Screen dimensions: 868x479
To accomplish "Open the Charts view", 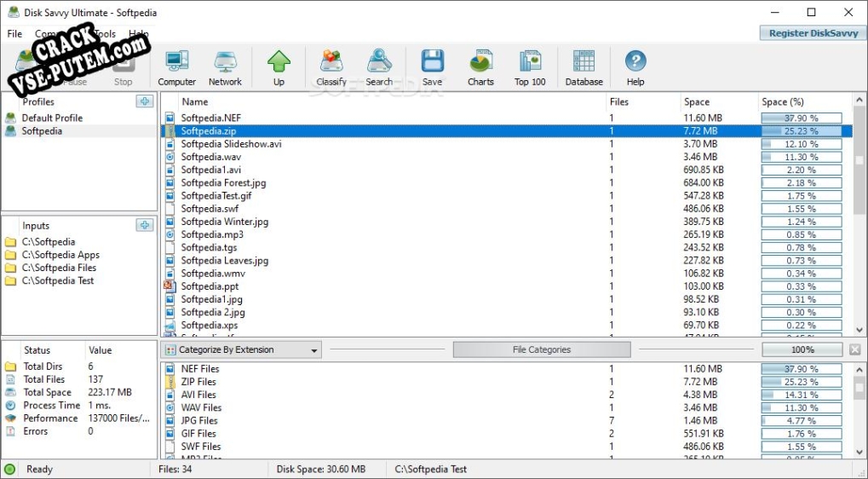I will tap(480, 66).
